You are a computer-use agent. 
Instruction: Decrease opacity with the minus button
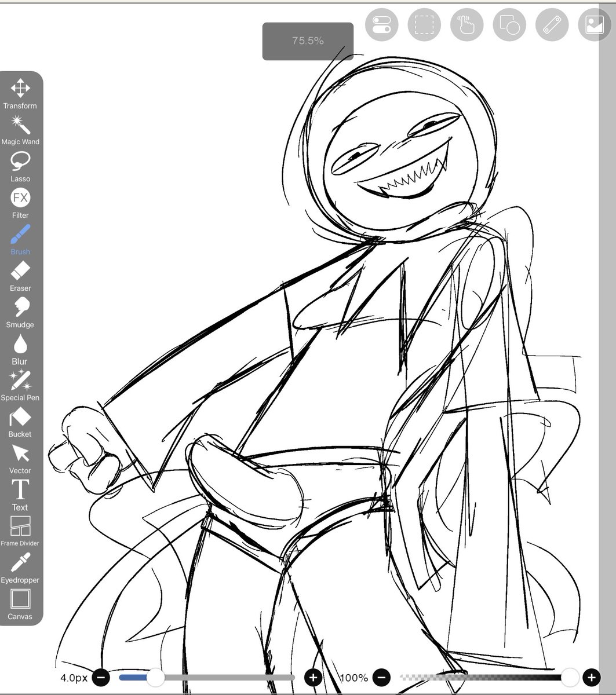(x=381, y=677)
